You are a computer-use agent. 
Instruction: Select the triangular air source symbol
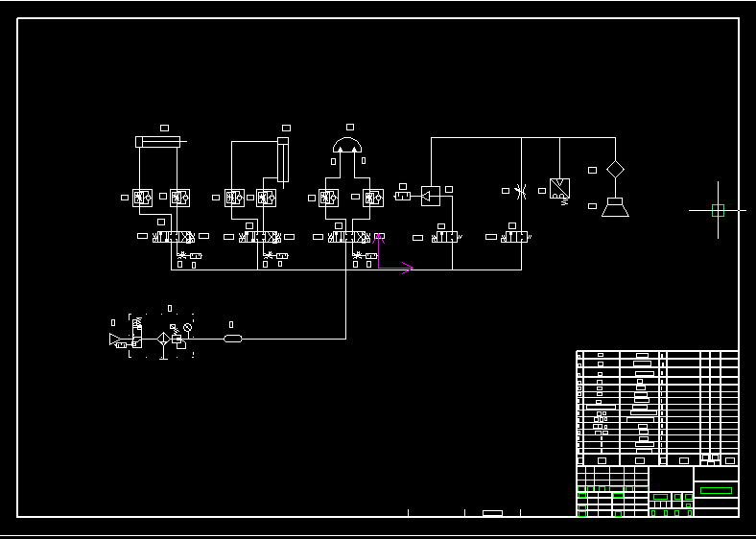(x=115, y=340)
